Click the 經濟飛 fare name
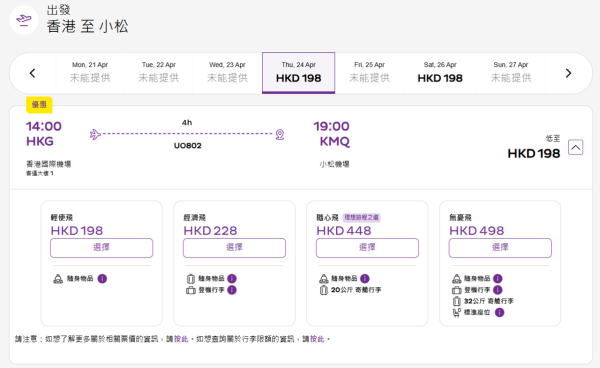The height and width of the screenshot is (368, 600). (194, 218)
